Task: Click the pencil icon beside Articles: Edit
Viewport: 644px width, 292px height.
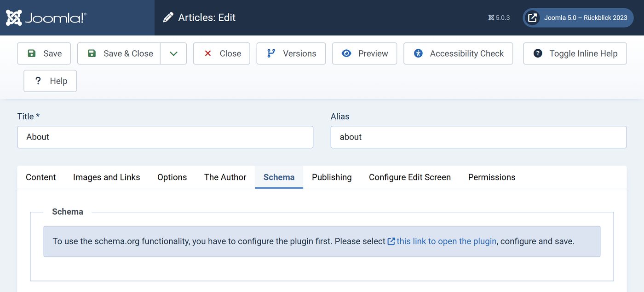Action: (x=168, y=18)
